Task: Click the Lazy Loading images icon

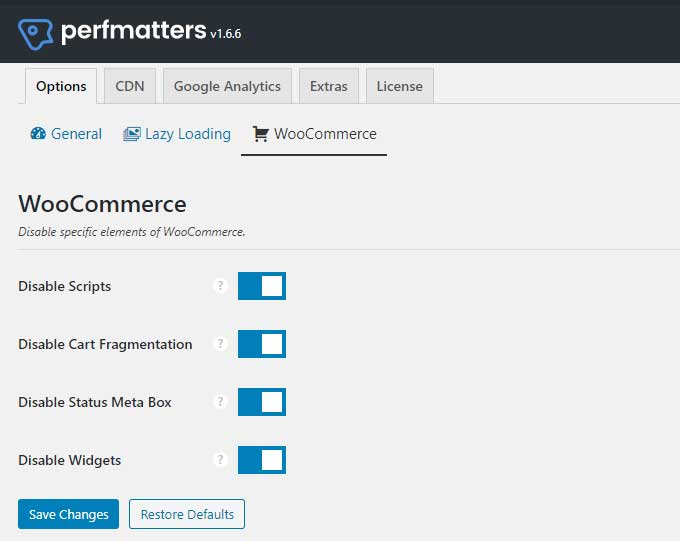Action: pyautogui.click(x=132, y=134)
